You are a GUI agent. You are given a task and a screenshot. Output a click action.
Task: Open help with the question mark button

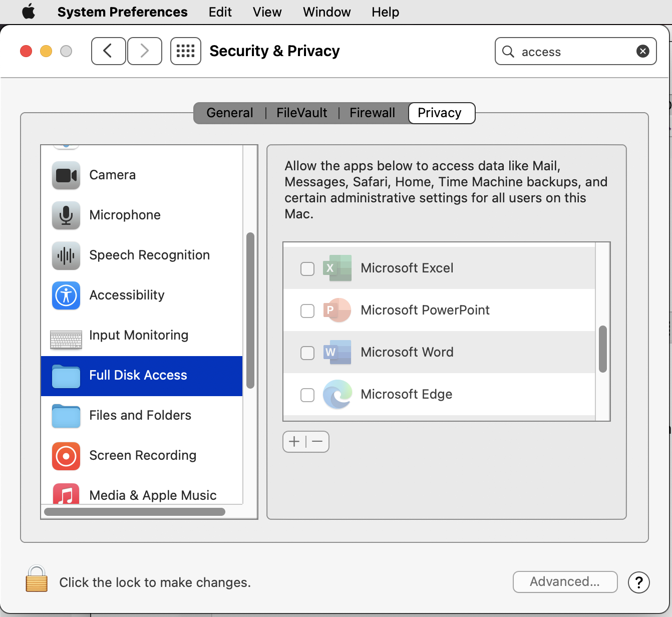(639, 582)
